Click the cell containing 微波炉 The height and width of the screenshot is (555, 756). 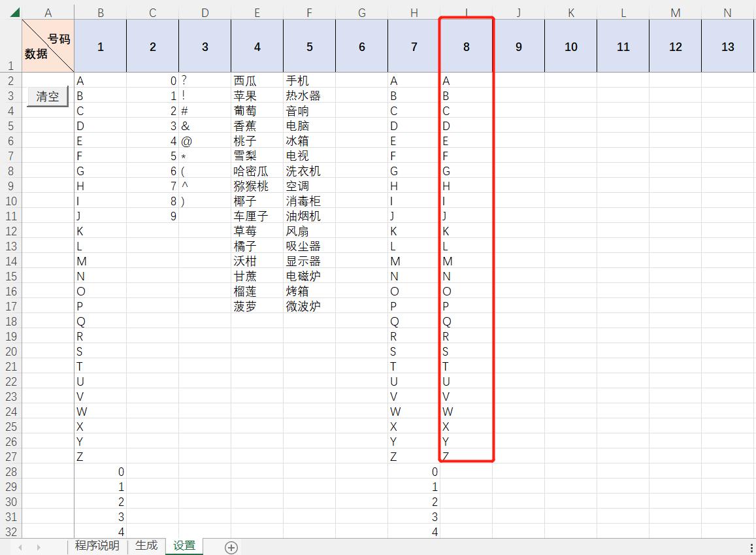[x=309, y=306]
